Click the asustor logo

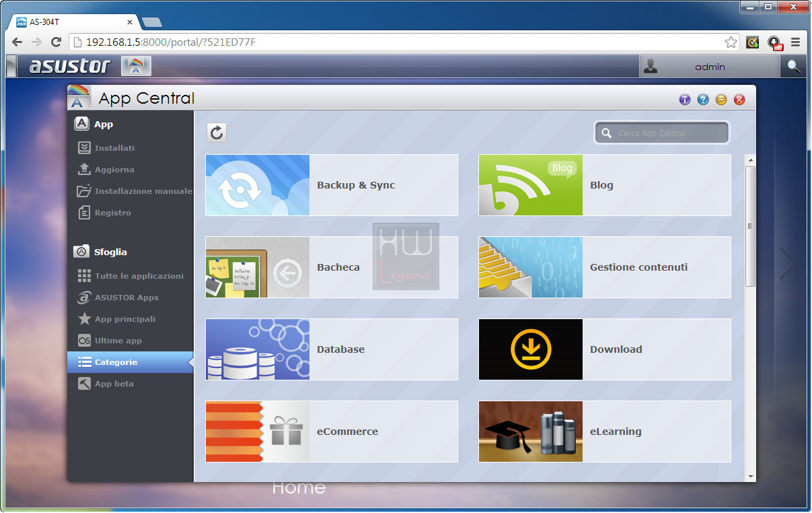(69, 66)
